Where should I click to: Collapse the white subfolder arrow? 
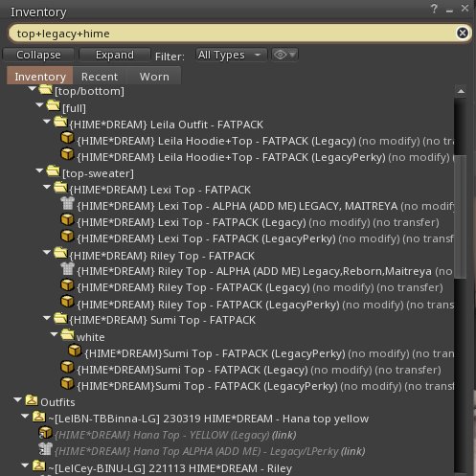[x=55, y=334]
